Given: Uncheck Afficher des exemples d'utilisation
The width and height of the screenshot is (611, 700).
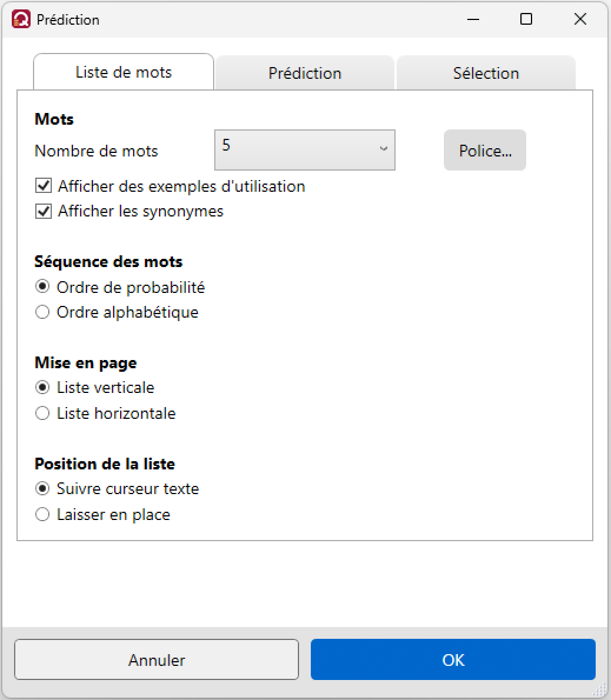Looking at the screenshot, I should pos(44,186).
